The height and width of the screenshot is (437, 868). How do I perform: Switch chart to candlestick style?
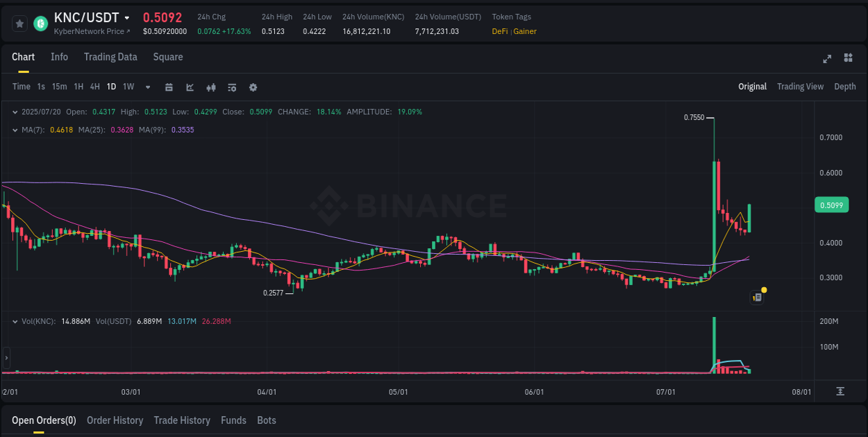[210, 87]
